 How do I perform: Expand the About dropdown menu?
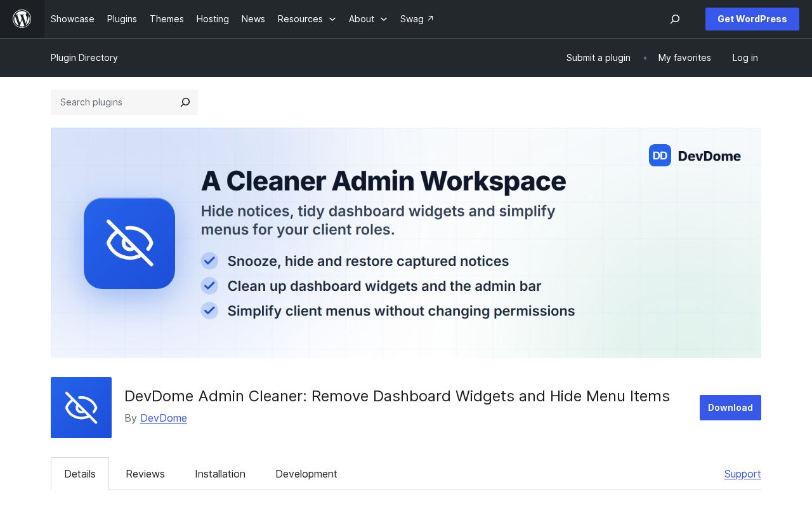tap(368, 19)
